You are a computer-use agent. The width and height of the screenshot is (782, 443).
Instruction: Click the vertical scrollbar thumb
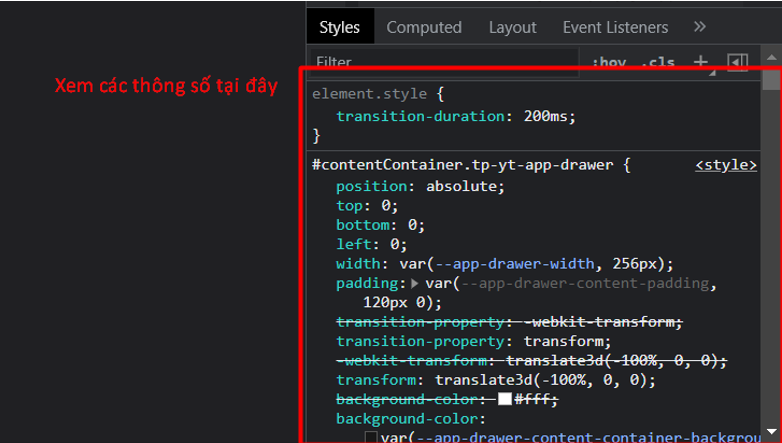point(772,80)
